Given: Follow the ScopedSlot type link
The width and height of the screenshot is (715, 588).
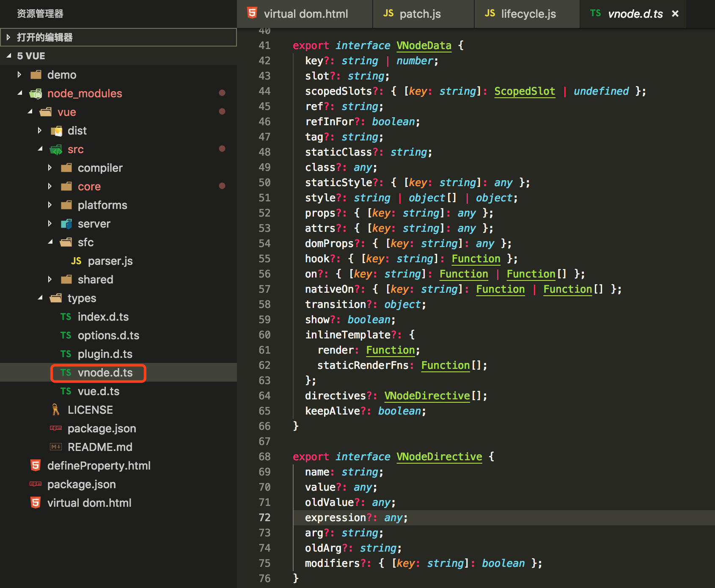Looking at the screenshot, I should coord(524,91).
